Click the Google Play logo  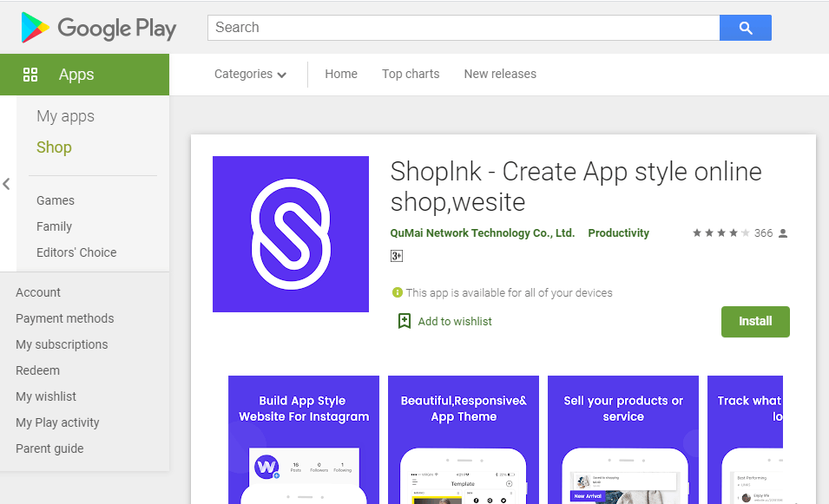(x=98, y=28)
